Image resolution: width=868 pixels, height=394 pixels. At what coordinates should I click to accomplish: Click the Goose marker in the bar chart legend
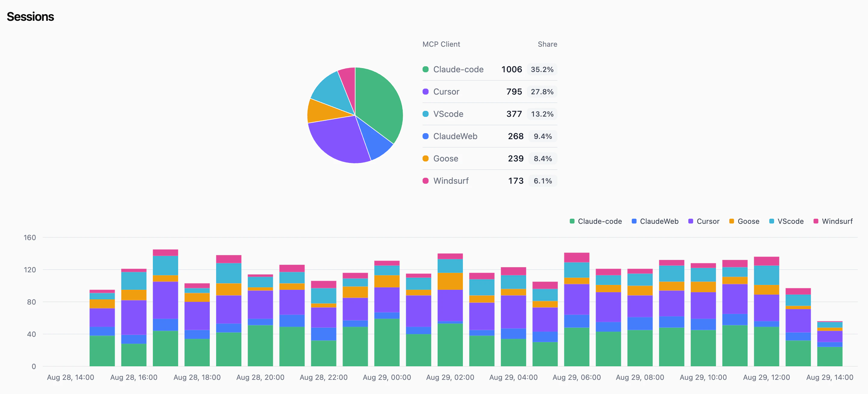tap(732, 221)
